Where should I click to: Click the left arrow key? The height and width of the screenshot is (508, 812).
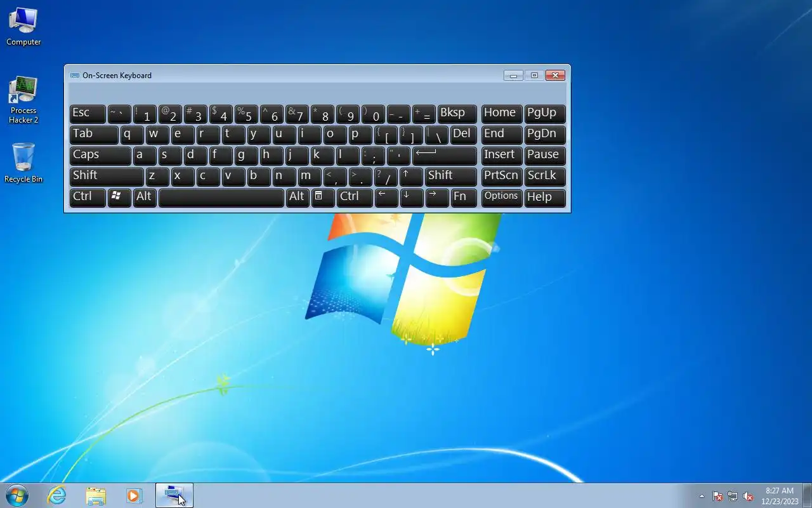[386, 197]
